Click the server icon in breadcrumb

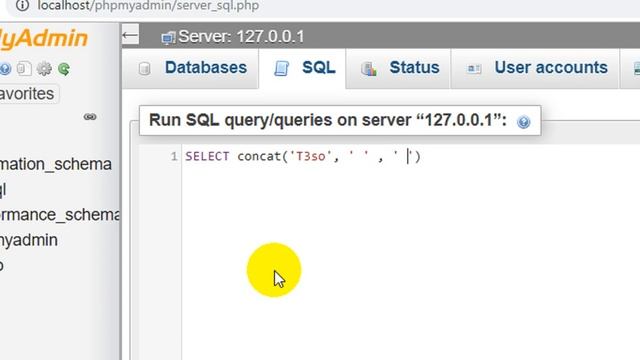click(x=168, y=38)
